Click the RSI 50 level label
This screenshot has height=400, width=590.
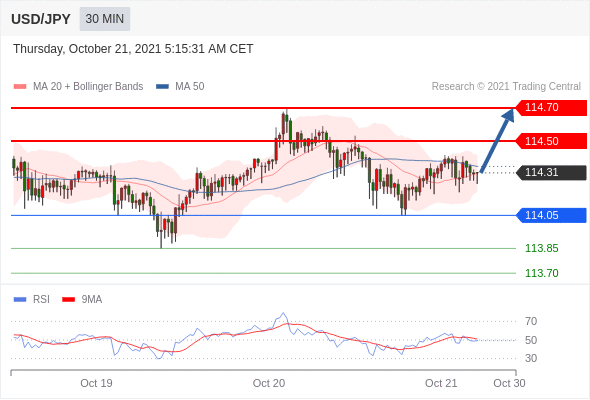(x=531, y=340)
